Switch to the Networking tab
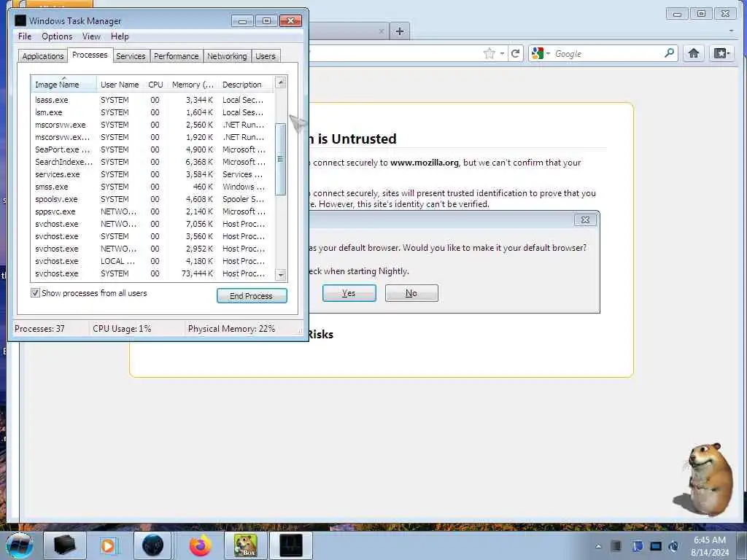Viewport: 747px width, 560px height. tap(227, 56)
